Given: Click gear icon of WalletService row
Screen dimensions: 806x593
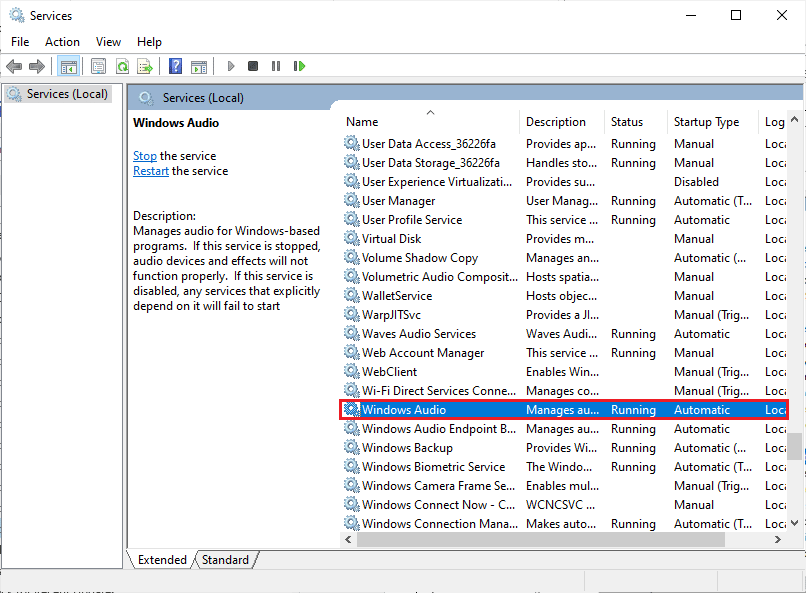Looking at the screenshot, I should tap(352, 295).
